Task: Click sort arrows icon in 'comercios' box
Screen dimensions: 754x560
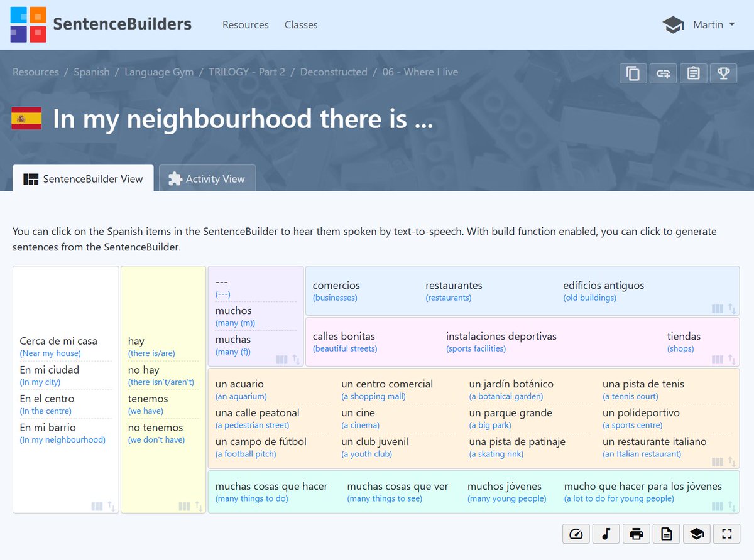Action: tap(731, 309)
